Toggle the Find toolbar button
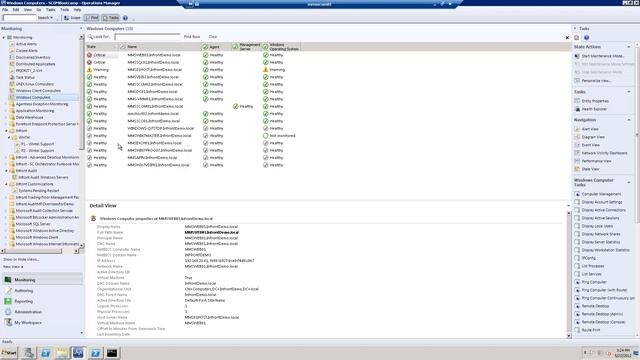This screenshot has width=640, height=360. 92,18
